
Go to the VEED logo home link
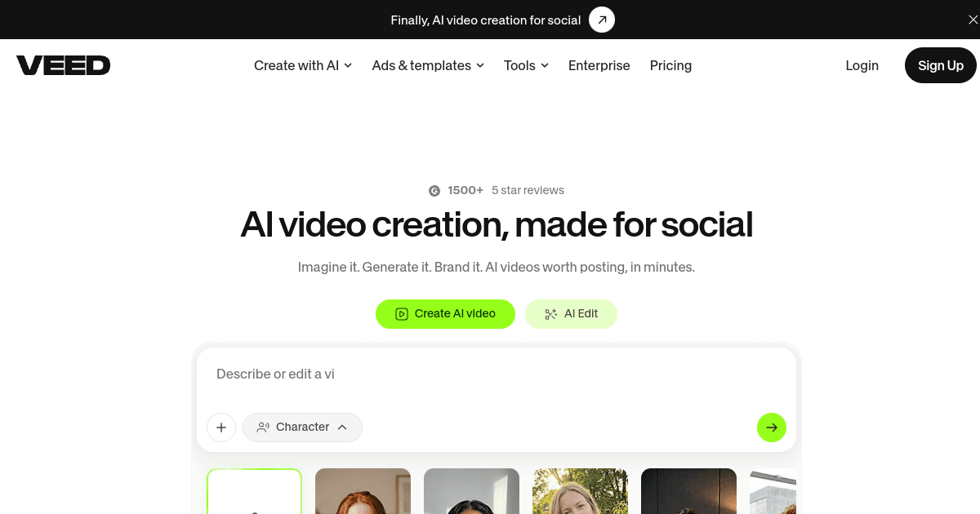pos(63,65)
